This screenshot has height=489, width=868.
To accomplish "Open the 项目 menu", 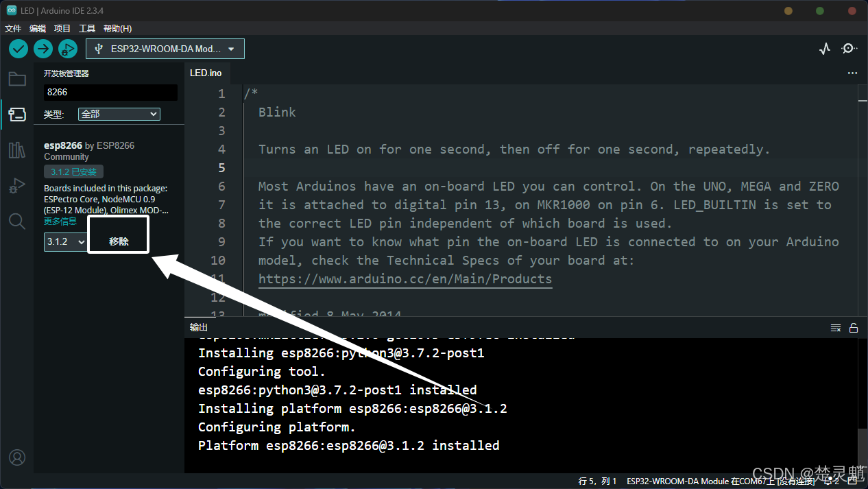I will point(62,29).
